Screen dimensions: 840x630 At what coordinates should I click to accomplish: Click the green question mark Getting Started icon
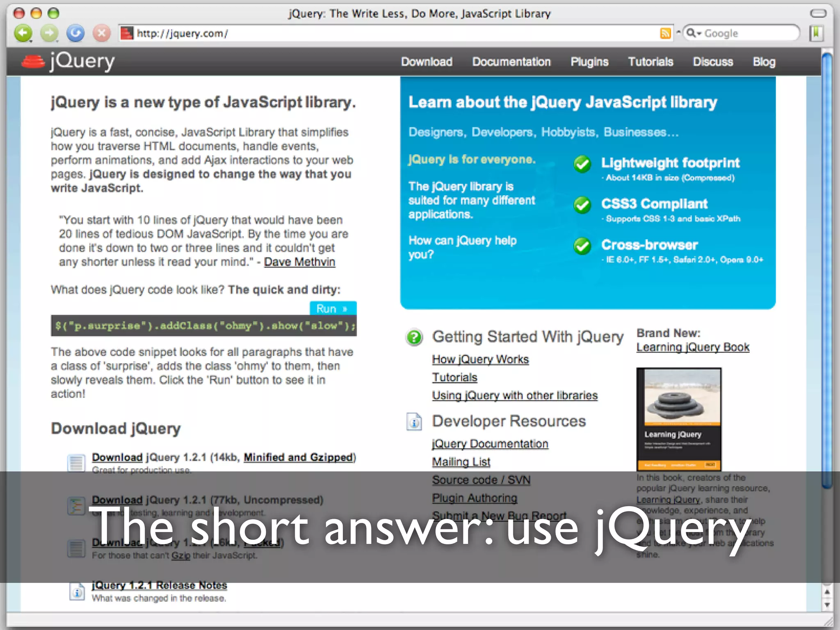414,338
